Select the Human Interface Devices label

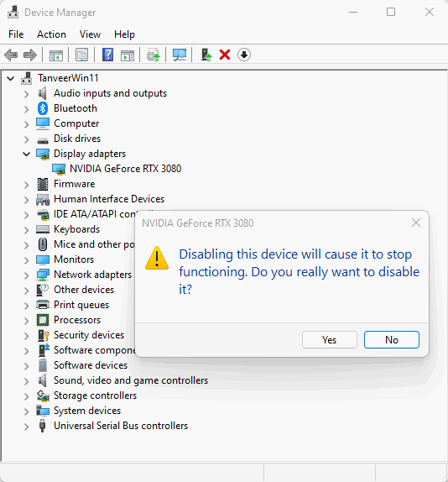pos(109,199)
